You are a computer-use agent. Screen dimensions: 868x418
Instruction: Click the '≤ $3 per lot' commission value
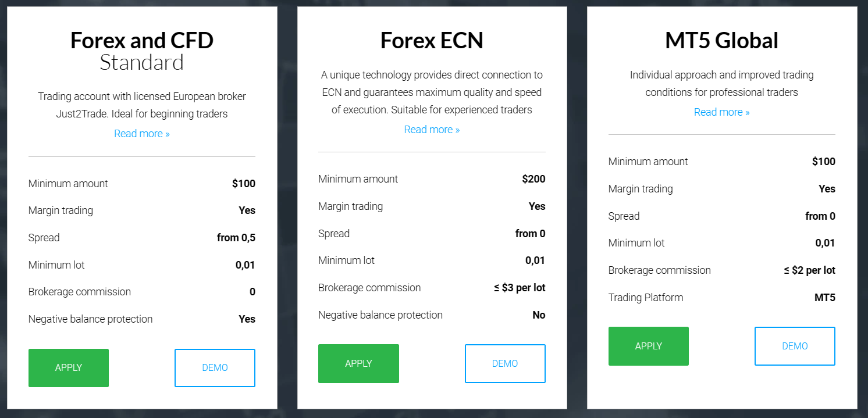[x=519, y=288]
